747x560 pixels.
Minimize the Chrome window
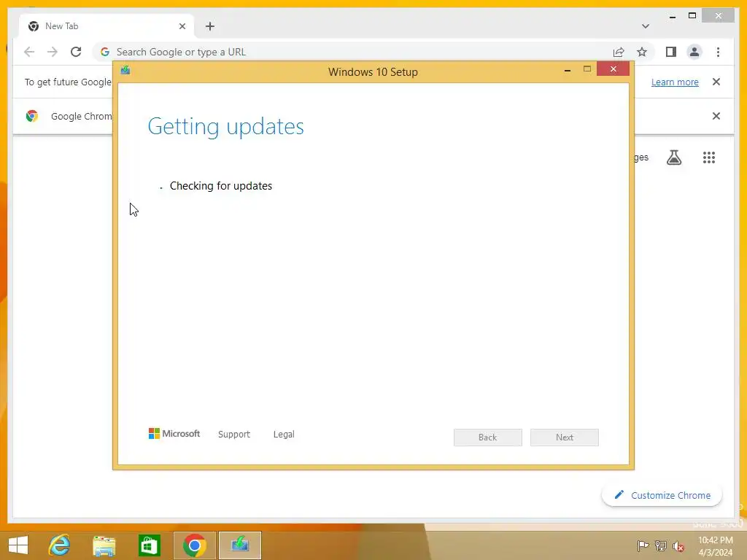[x=672, y=16]
